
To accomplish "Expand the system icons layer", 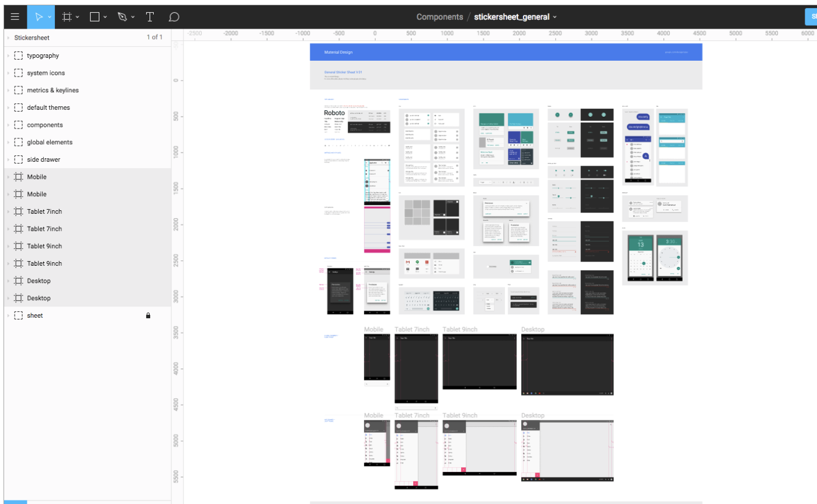I will 8,73.
